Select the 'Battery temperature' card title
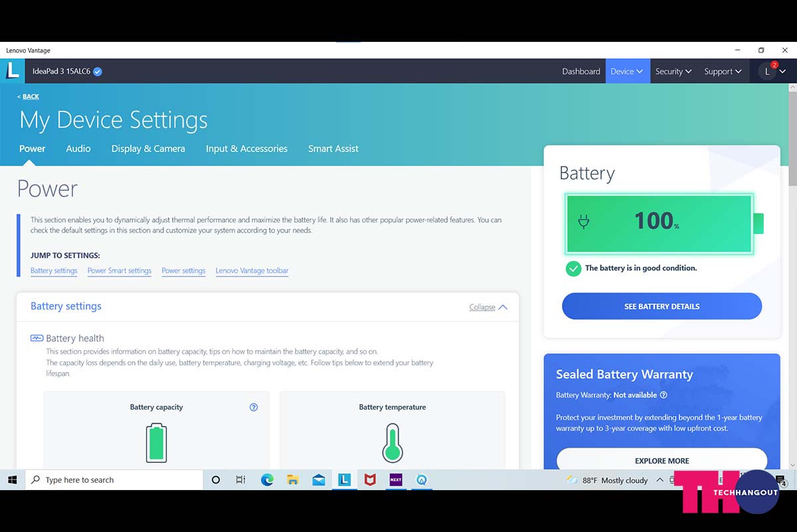 coord(393,407)
